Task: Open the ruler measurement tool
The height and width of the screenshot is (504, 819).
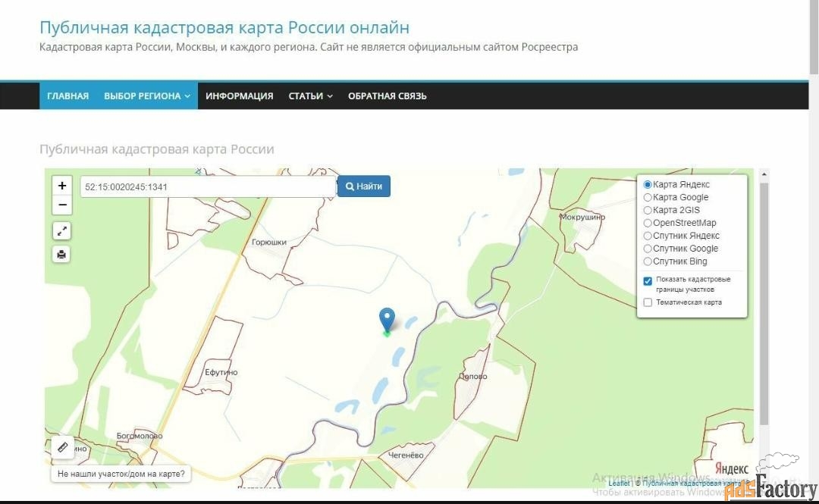Action: pyautogui.click(x=62, y=448)
